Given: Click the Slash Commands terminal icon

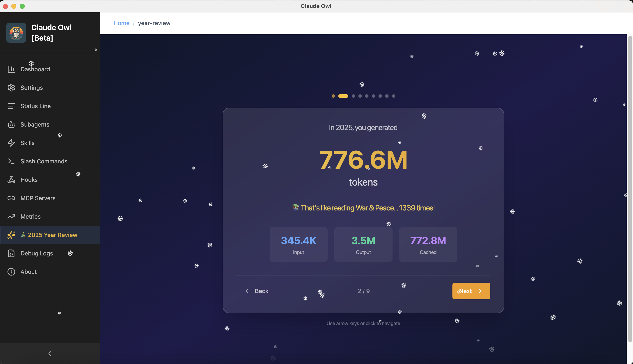Looking at the screenshot, I should (x=11, y=161).
